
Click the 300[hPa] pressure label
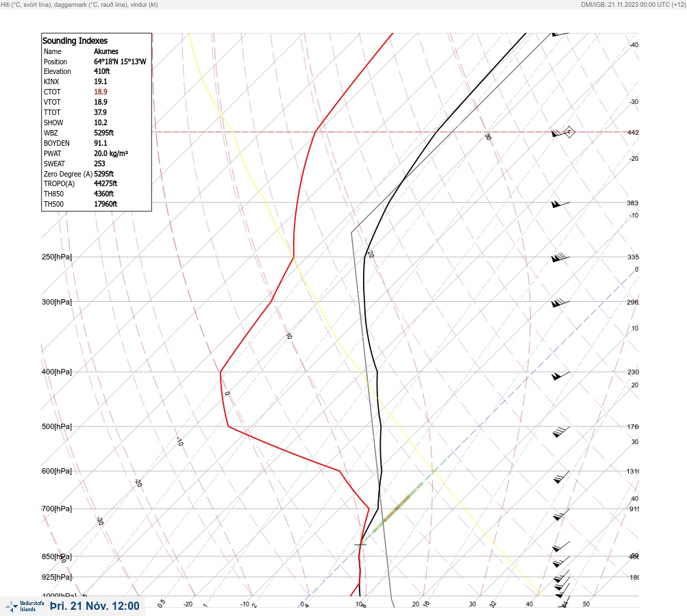point(57,302)
